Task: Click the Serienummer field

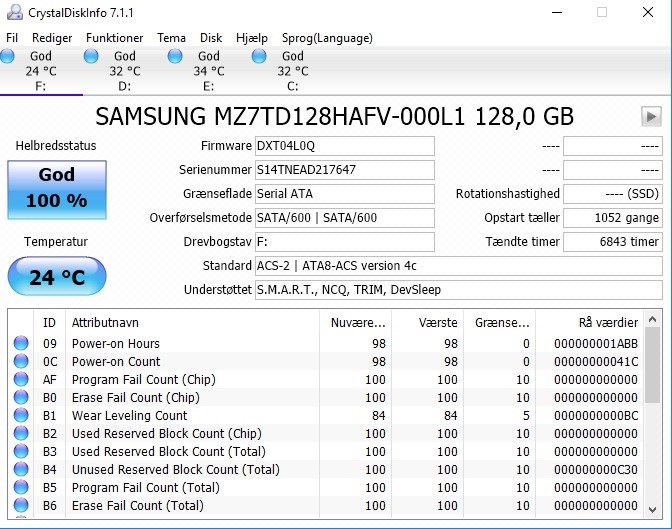Action: coord(345,170)
